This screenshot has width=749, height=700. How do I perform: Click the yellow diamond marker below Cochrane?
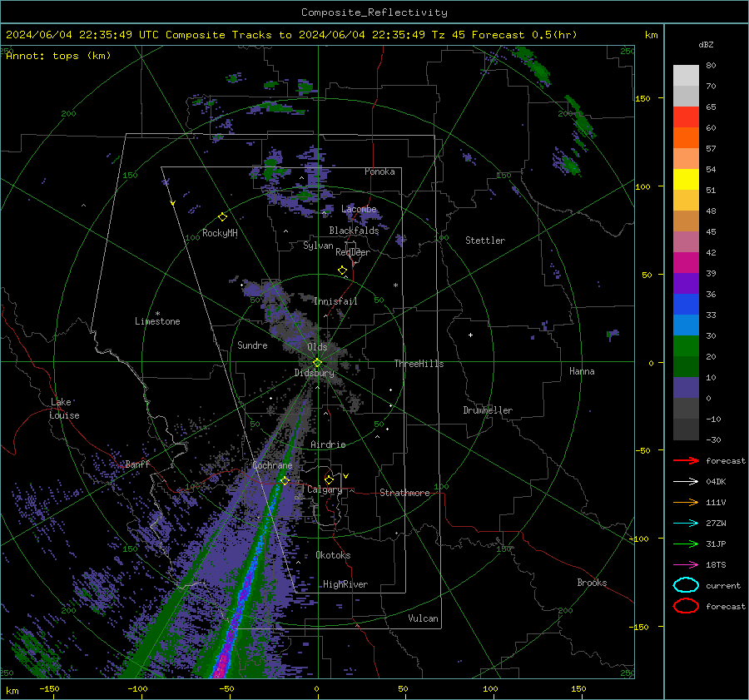[x=285, y=480]
